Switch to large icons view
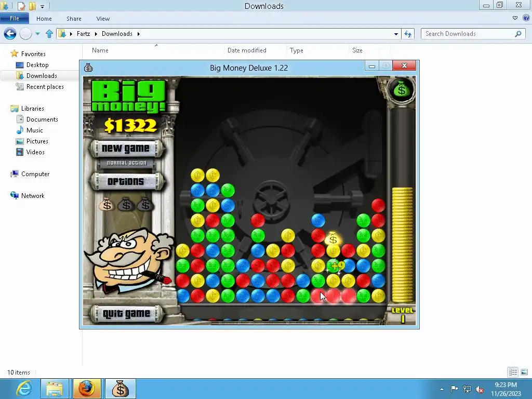The height and width of the screenshot is (399, 532). pos(524,372)
